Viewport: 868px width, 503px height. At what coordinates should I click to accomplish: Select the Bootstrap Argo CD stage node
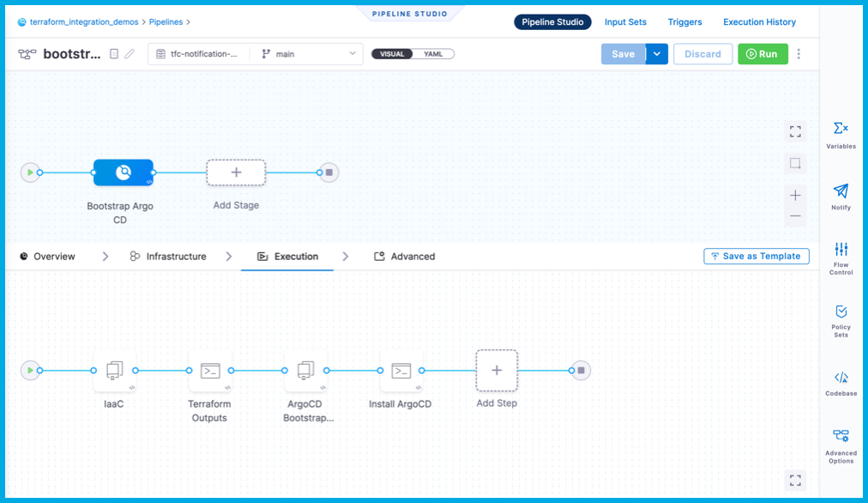coord(124,173)
